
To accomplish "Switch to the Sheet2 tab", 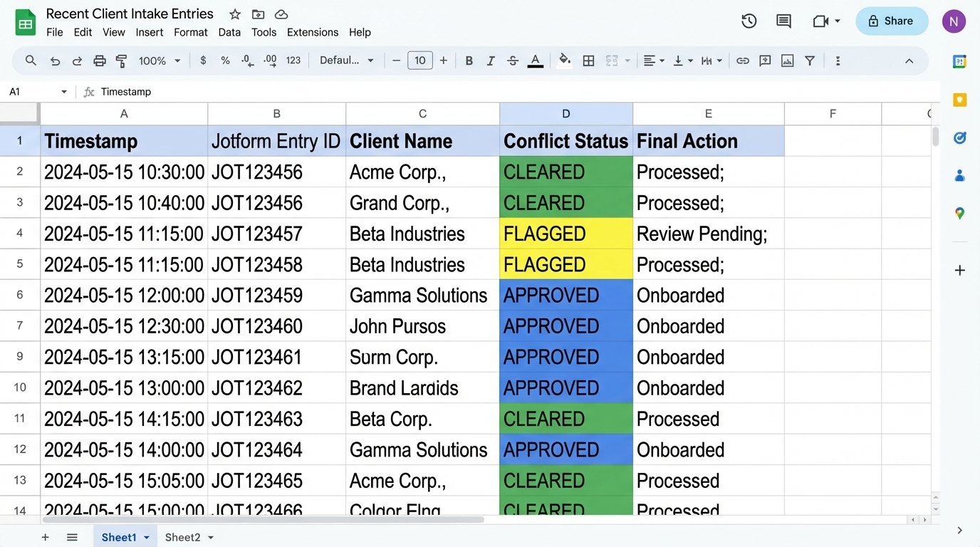I will coord(182,537).
